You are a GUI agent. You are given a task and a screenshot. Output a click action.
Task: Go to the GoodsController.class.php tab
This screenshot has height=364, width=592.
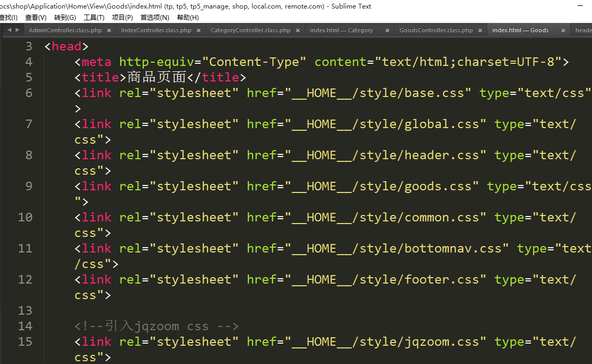[x=436, y=31]
